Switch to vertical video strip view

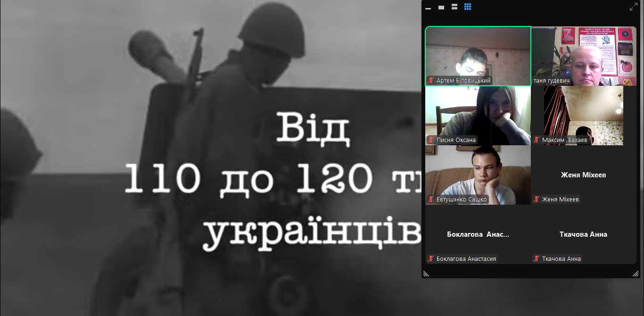pyautogui.click(x=454, y=7)
